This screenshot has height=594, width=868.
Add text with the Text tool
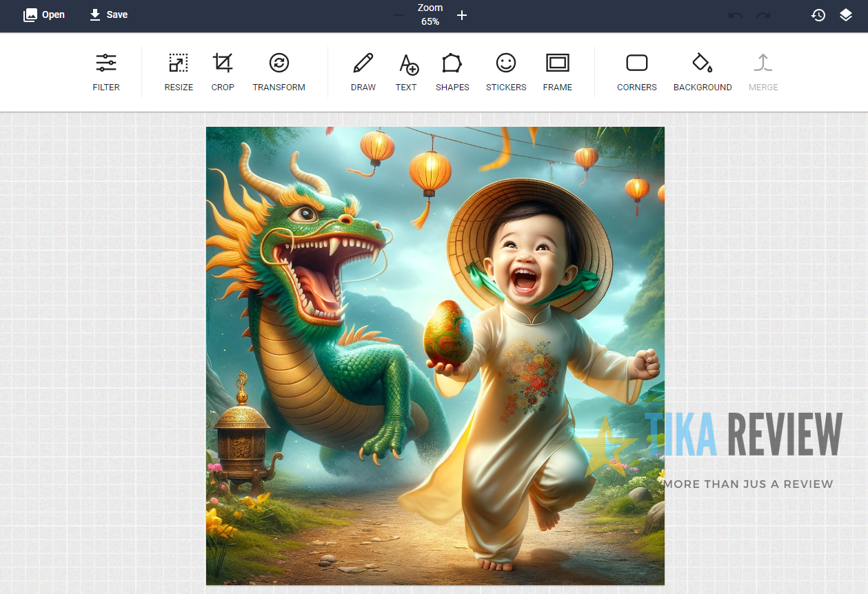(406, 72)
